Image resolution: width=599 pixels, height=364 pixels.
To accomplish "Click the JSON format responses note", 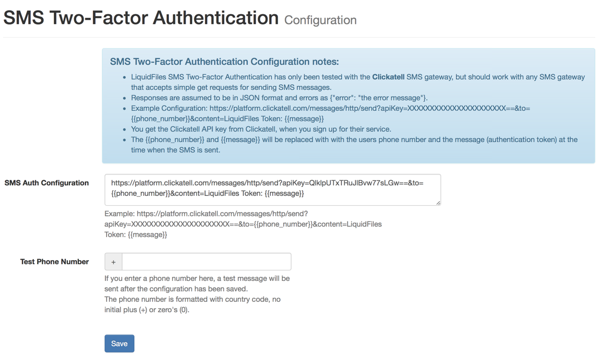I will click(279, 98).
